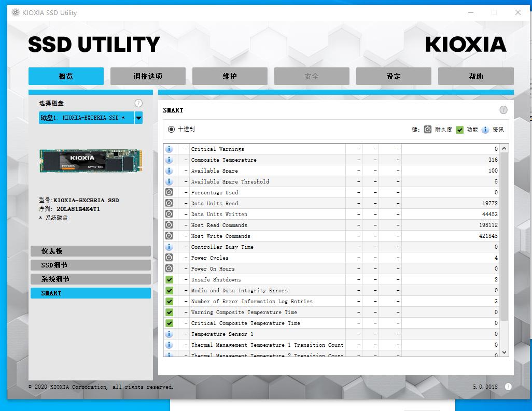Select Data Units Read value 19772
The image size is (532, 411).
[x=490, y=203]
